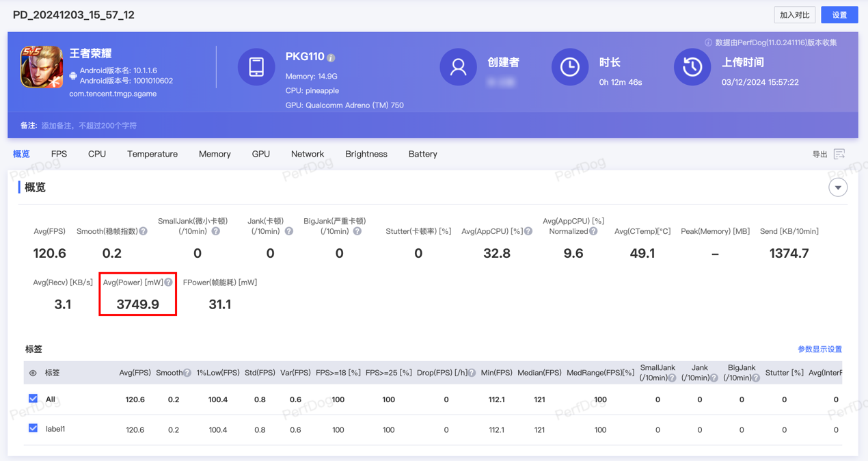Uncheck the label1 row checkbox
Viewport: 868px width, 461px height.
point(33,429)
